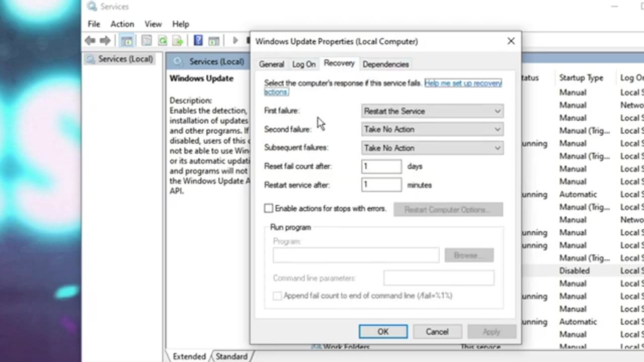644x362 pixels.
Task: Toggle Show/Hide Action Pane toolbar icon
Action: (x=214, y=41)
